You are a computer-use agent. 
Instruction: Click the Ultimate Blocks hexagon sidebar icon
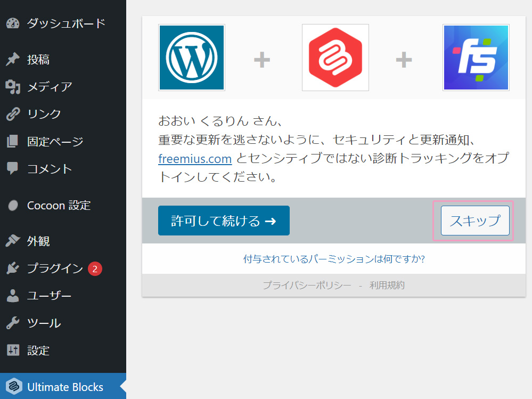[x=14, y=386]
